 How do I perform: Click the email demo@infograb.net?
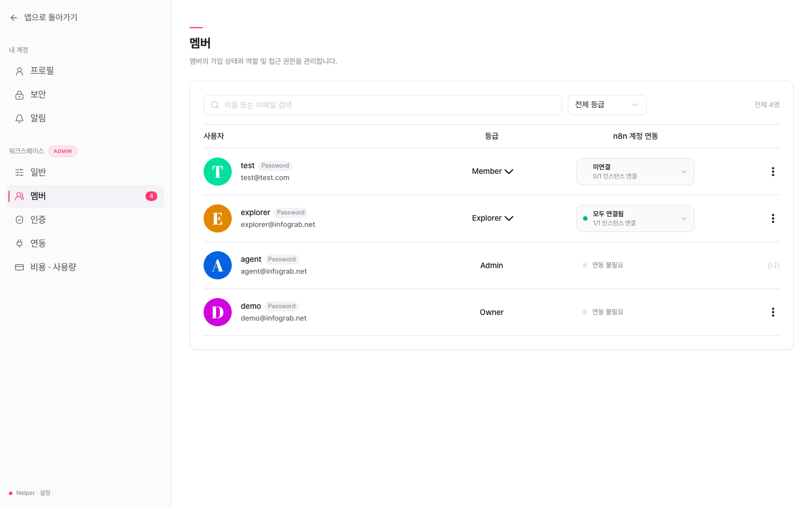[273, 318]
